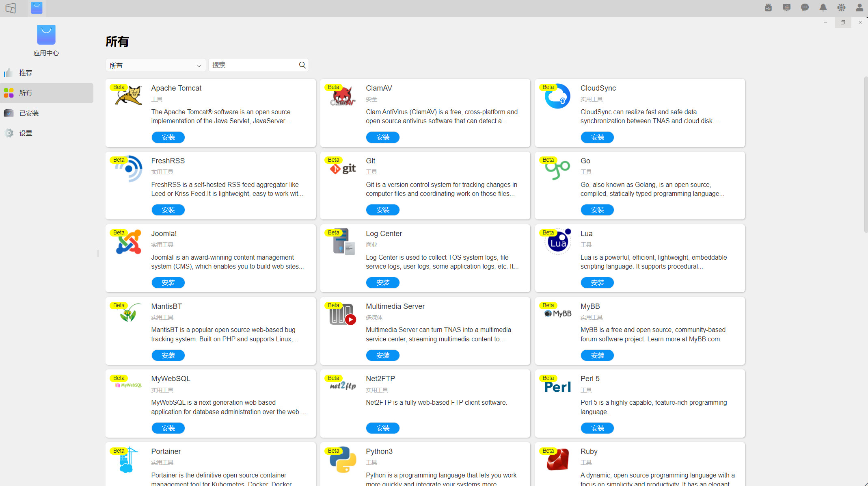Install MyWebSQL with 安装 button
The image size is (868, 486).
coord(168,428)
